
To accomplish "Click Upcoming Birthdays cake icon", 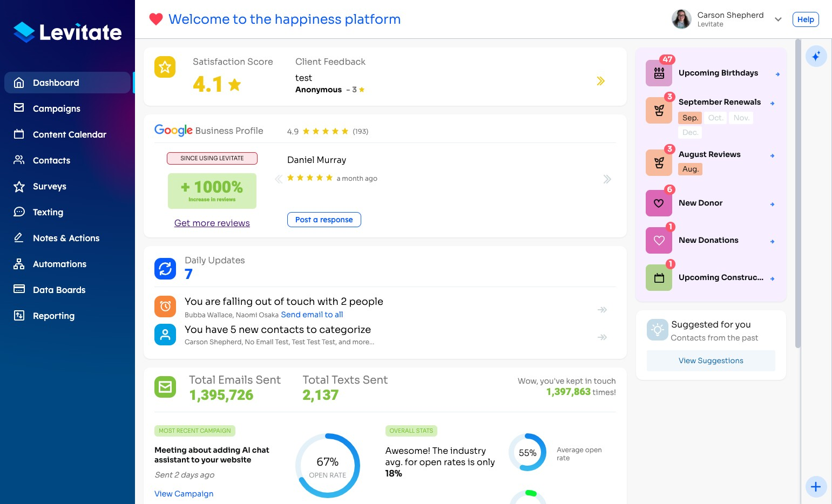I will [659, 73].
